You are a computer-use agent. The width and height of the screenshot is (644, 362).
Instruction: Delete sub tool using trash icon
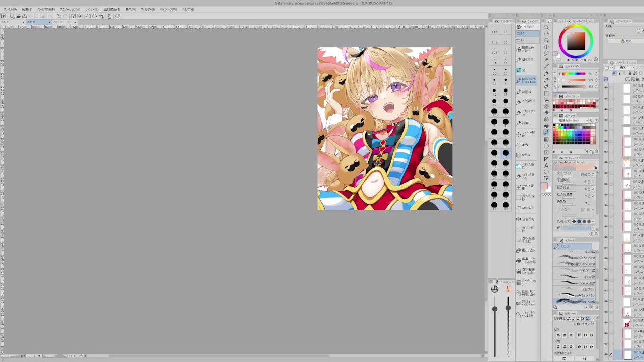[x=597, y=307]
